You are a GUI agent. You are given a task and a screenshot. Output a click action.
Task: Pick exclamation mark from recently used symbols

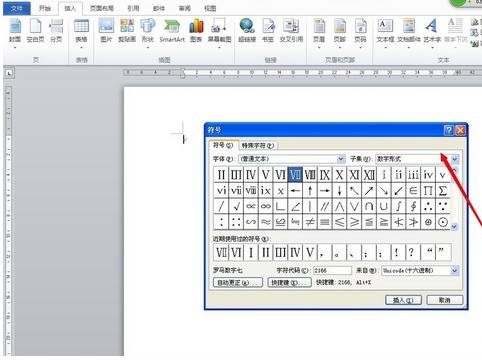click(397, 252)
